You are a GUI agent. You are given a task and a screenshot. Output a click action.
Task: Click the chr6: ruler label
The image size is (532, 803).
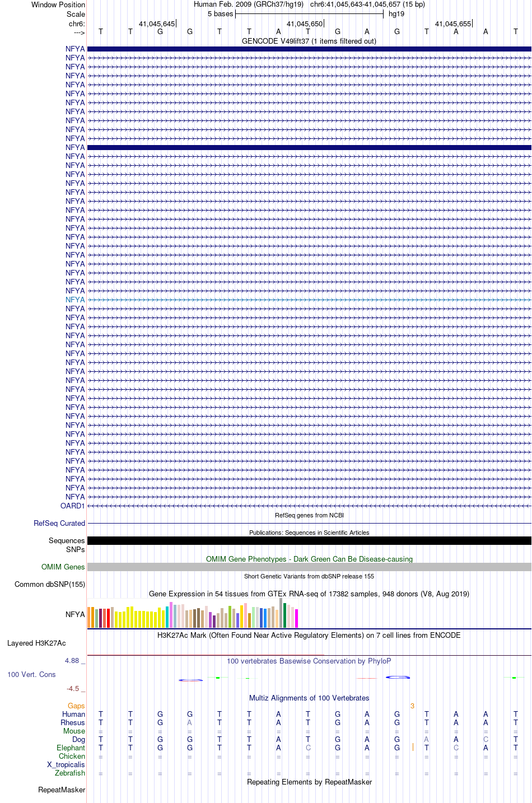77,24
